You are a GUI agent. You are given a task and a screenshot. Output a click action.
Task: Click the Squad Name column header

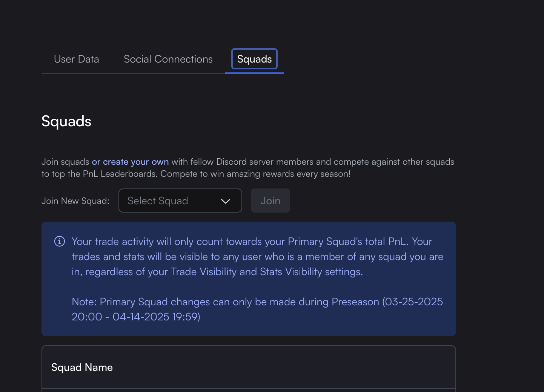click(x=82, y=367)
